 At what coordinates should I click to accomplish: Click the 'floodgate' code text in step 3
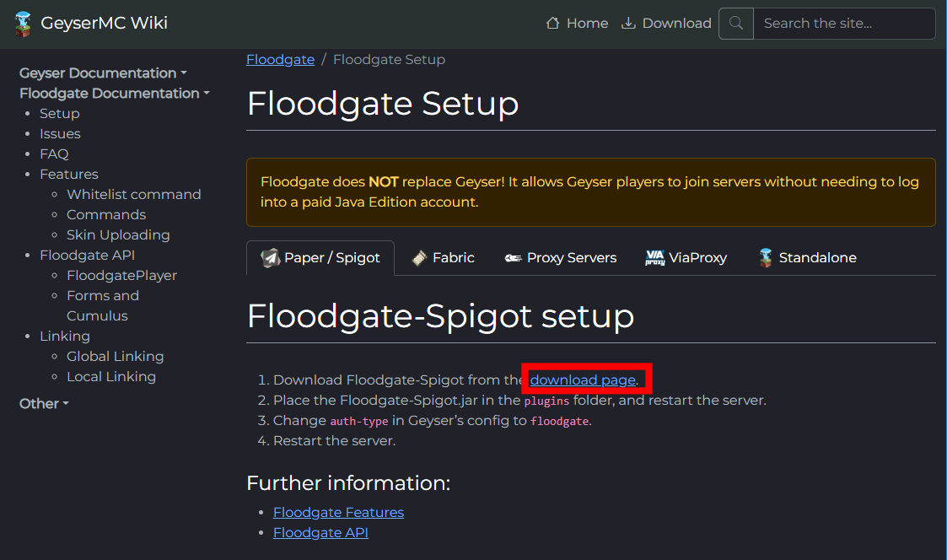click(x=559, y=421)
